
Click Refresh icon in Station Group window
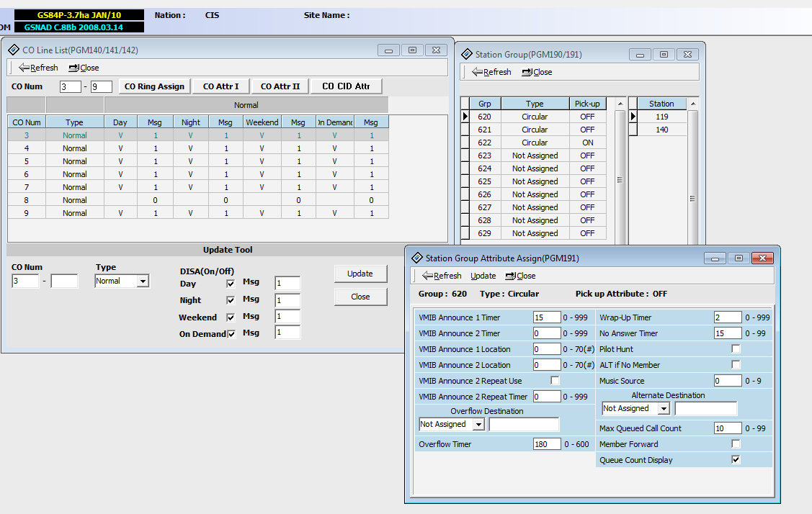click(x=477, y=72)
